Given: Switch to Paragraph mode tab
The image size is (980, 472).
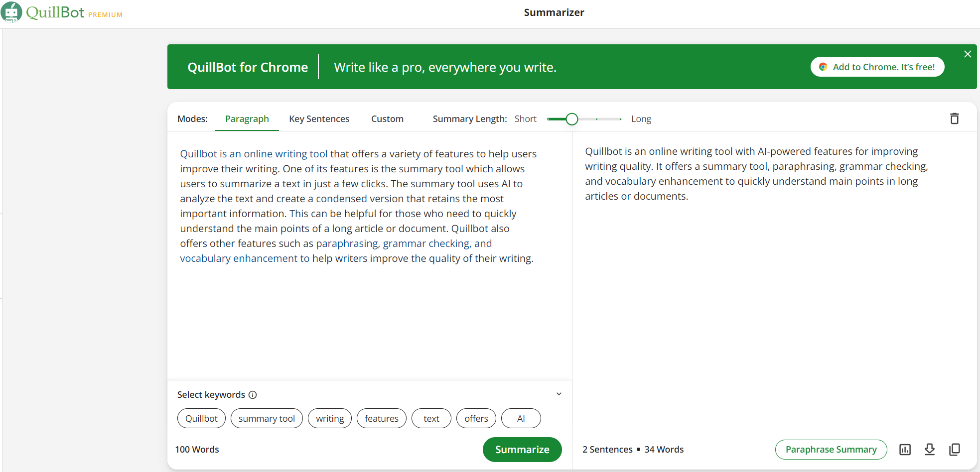Looking at the screenshot, I should pyautogui.click(x=247, y=118).
